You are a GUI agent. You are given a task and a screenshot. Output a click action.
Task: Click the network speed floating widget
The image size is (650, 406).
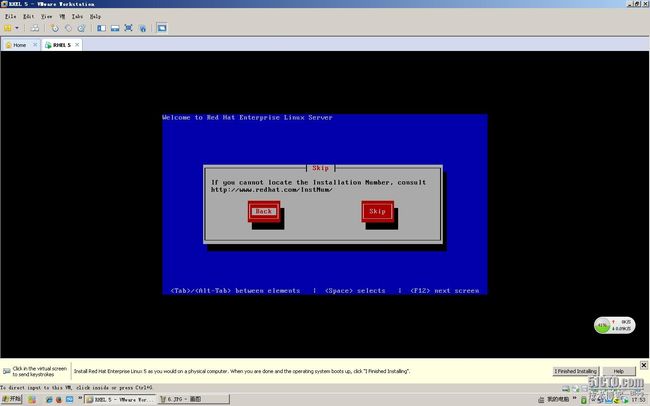tap(615, 326)
